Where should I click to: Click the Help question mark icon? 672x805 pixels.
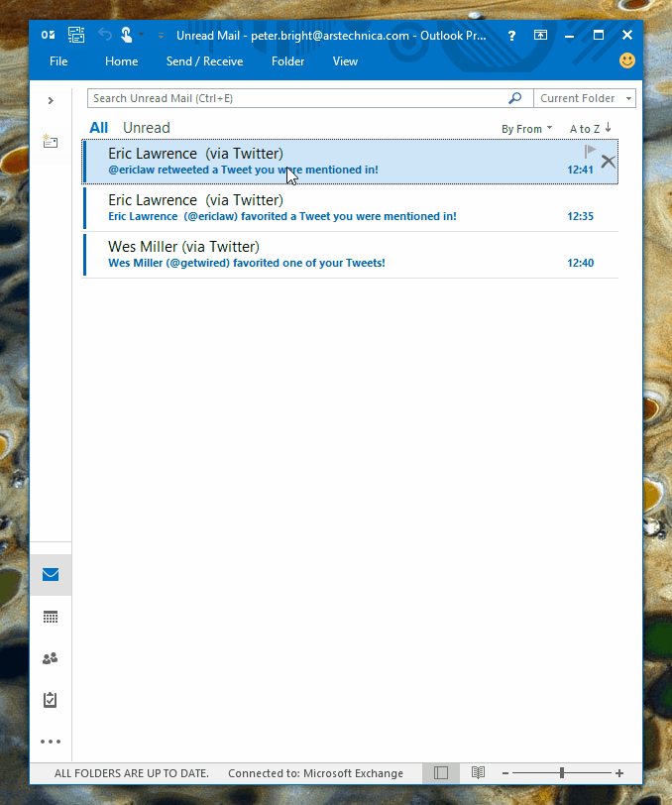click(511, 36)
